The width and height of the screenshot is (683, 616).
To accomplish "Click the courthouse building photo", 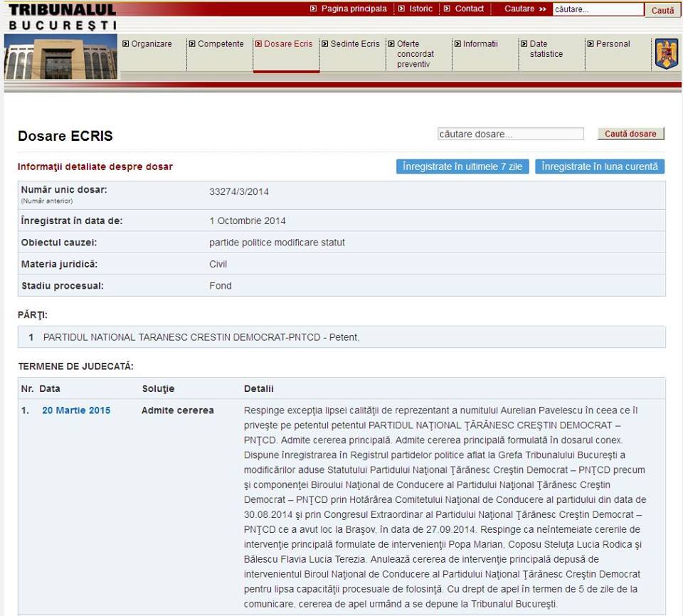I will [x=60, y=57].
